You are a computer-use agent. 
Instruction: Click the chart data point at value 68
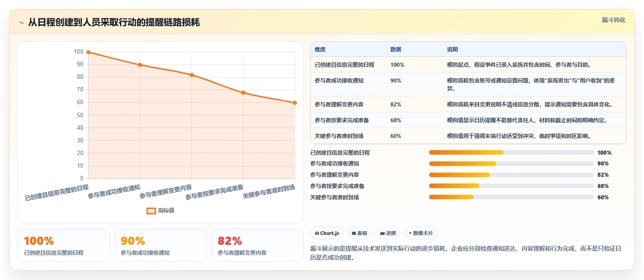[243, 93]
